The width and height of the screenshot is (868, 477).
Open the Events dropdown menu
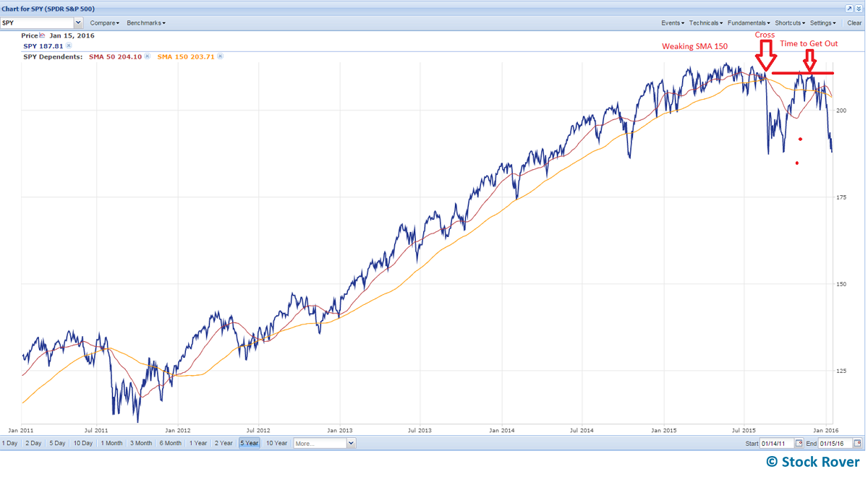[673, 23]
